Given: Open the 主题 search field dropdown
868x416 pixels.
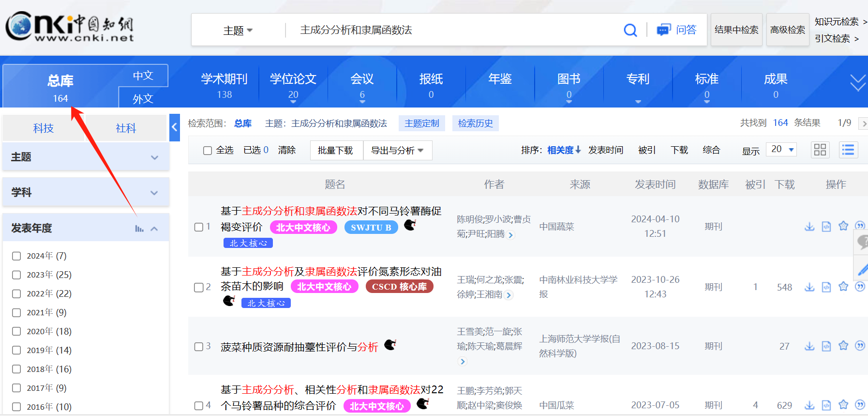Looking at the screenshot, I should coord(238,31).
